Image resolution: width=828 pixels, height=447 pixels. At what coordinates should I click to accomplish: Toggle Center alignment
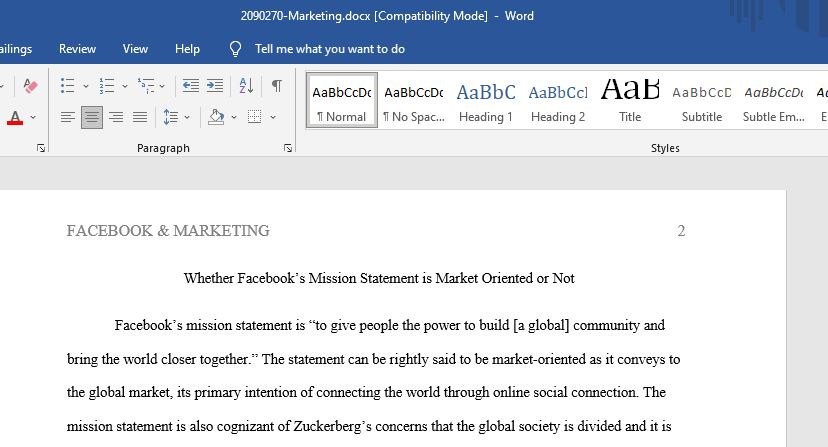[92, 117]
